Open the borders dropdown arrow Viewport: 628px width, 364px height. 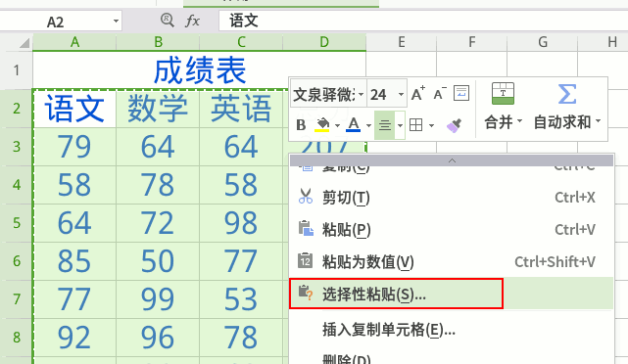(431, 125)
